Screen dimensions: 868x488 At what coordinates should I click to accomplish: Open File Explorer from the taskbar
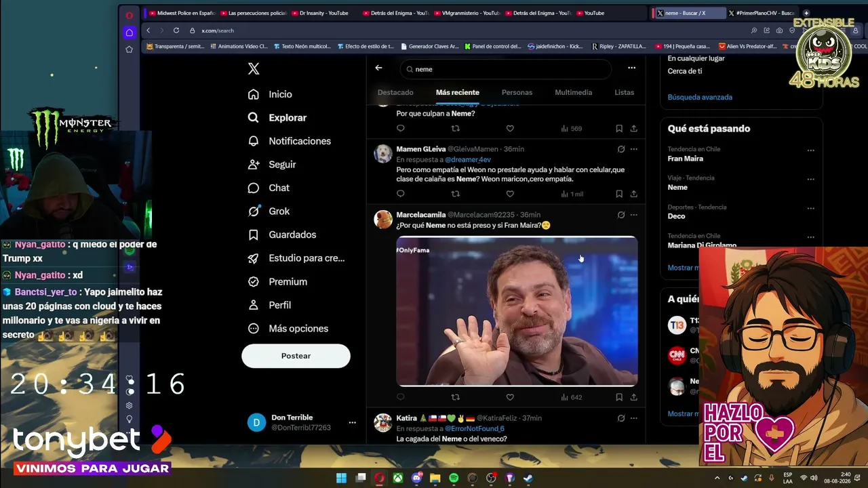(x=435, y=478)
